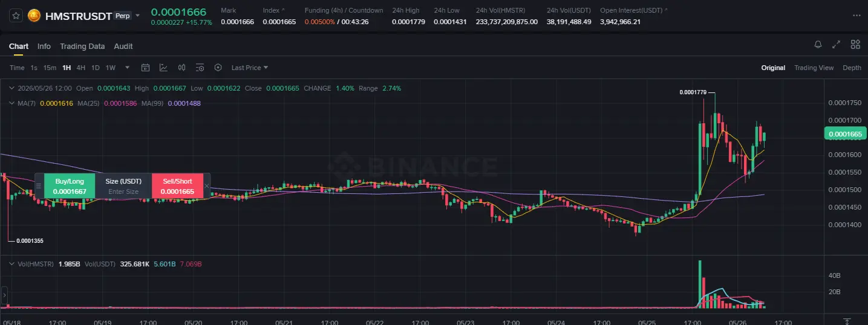Expand chart to fullscreen with arrows icon

[837, 44]
